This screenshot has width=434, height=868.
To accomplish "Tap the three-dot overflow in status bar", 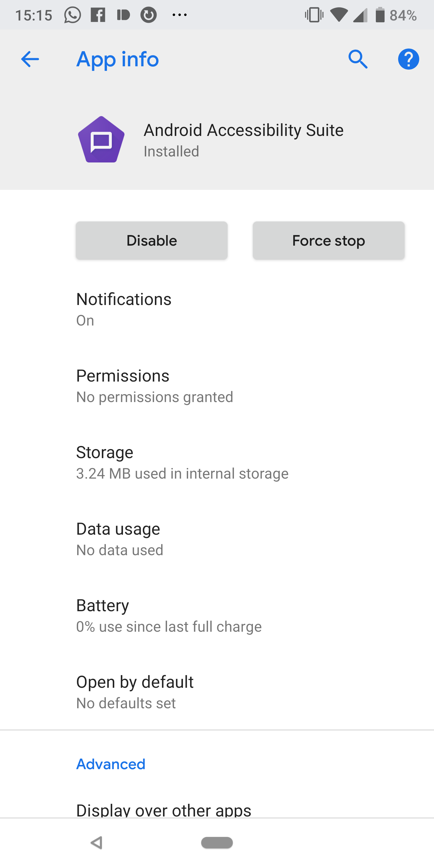I will click(180, 15).
